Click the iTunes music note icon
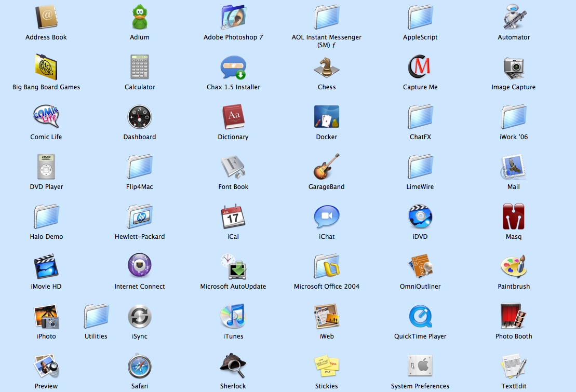This screenshot has height=392, width=576. (233, 316)
